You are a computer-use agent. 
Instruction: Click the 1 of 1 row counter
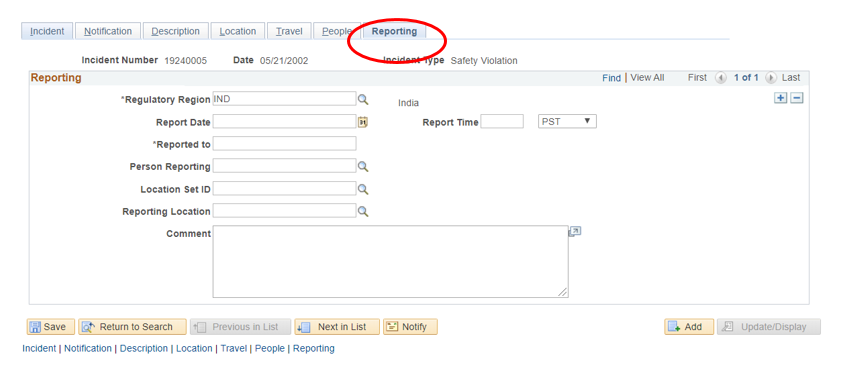point(746,78)
